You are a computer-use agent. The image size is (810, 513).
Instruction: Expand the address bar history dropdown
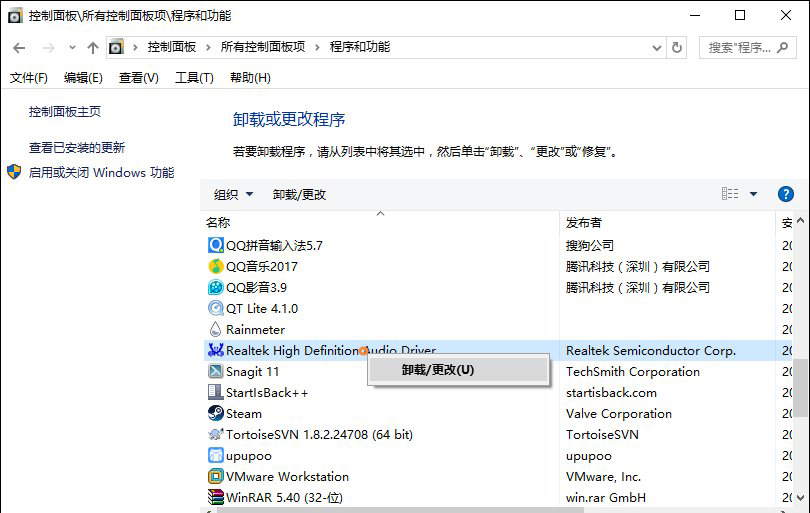pyautogui.click(x=657, y=48)
